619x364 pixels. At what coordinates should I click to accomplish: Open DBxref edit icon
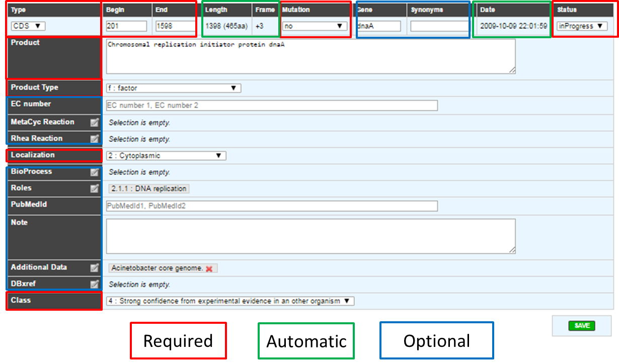94,284
